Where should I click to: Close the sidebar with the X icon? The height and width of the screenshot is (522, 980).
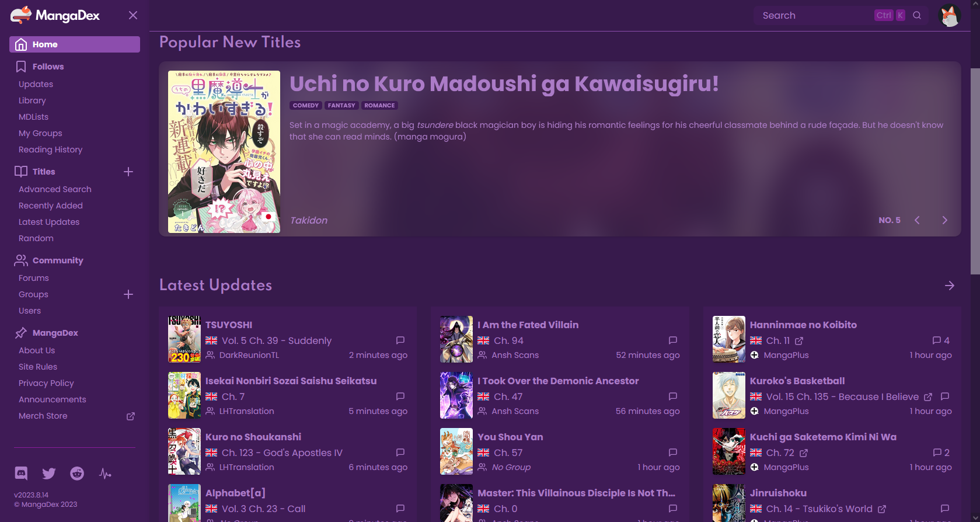pos(133,15)
